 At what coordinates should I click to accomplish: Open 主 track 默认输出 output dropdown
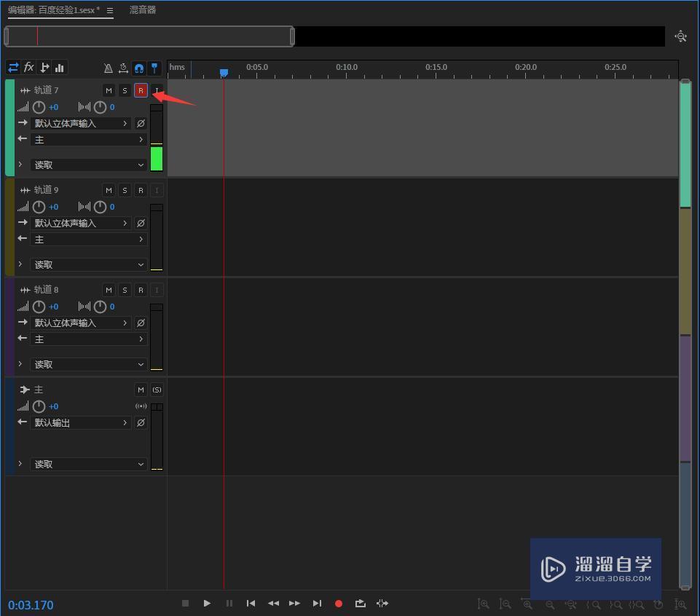point(81,423)
